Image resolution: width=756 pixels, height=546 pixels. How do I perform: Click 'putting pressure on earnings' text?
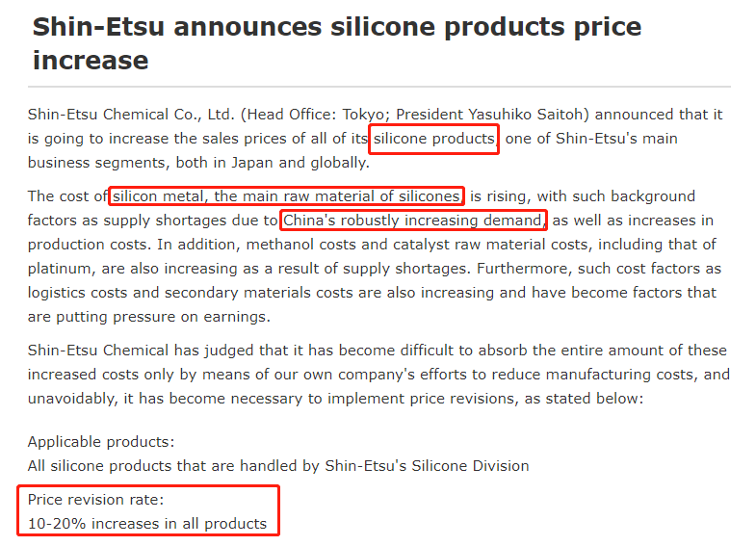(162, 317)
